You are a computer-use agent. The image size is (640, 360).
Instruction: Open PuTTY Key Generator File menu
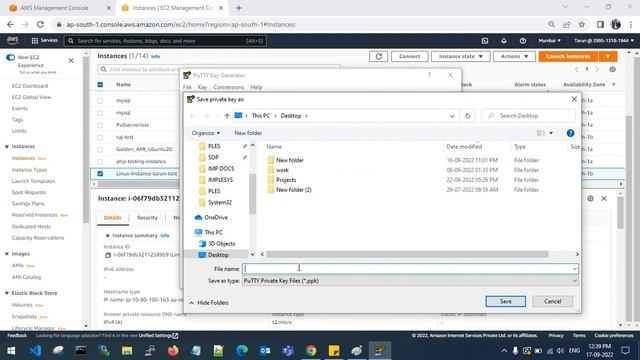(187, 87)
